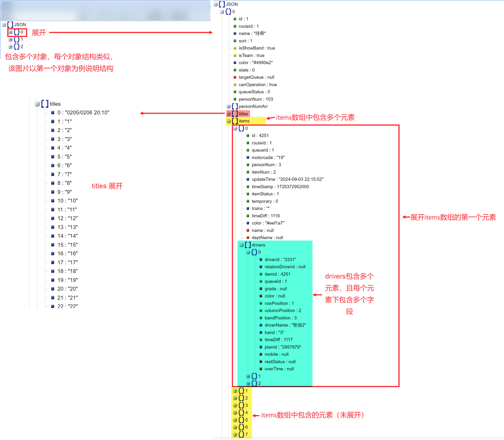The width and height of the screenshot is (504, 440).
Task: Click the bracket icon next to drivers
Action: tap(248, 245)
